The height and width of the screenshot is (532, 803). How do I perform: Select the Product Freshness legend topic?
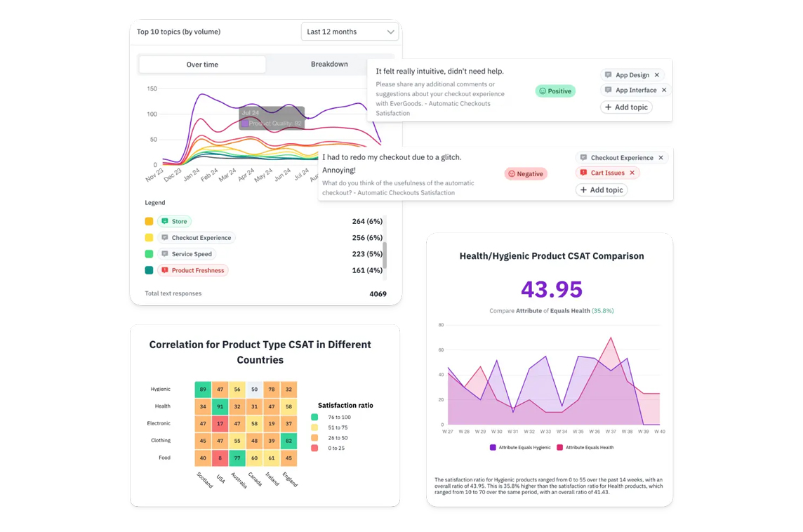(192, 270)
